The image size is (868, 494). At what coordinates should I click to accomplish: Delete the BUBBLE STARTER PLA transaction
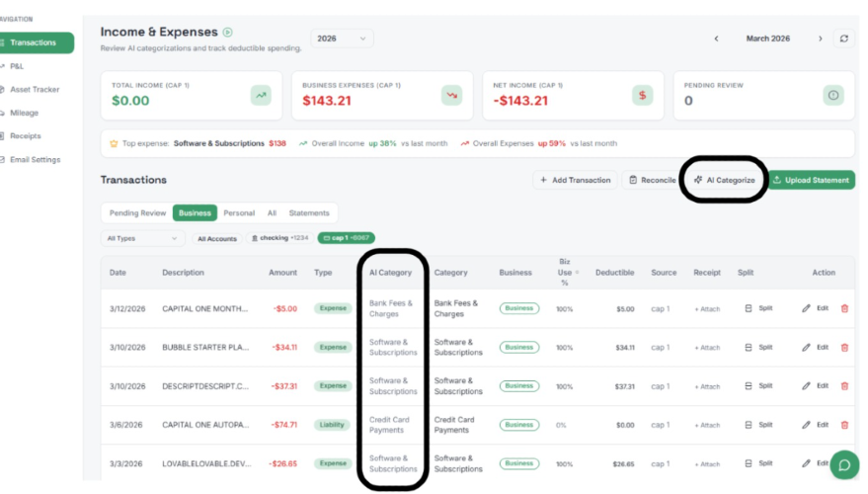pos(844,347)
